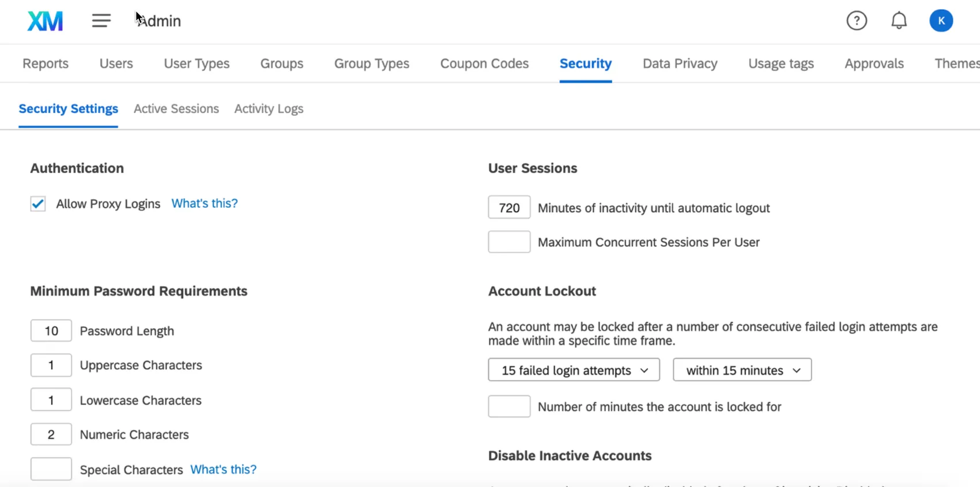The image size is (980, 487).
Task: Click the XM logo icon
Action: pos(45,21)
